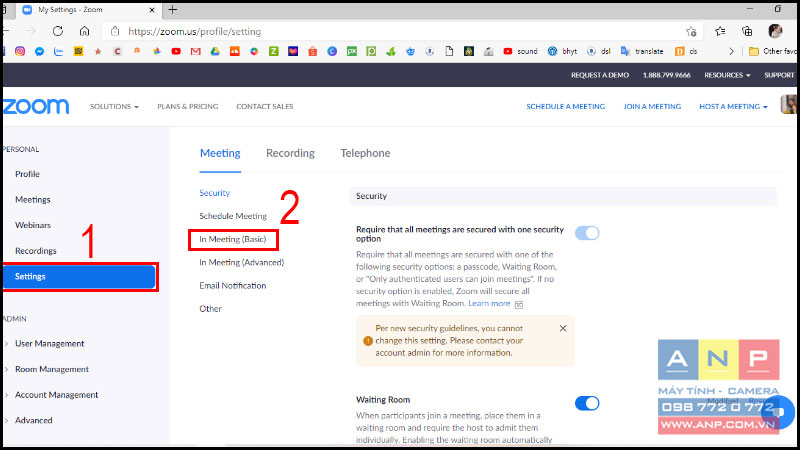Select My Settings browser tab

coord(89,10)
